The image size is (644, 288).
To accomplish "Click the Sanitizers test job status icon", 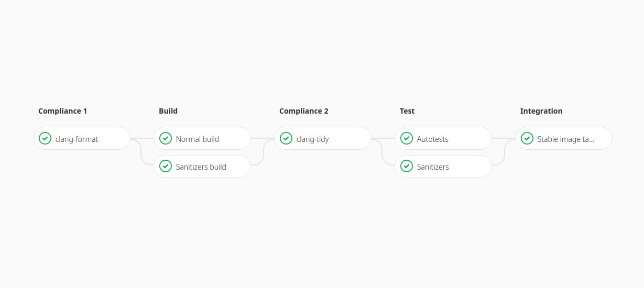I will pyautogui.click(x=407, y=167).
